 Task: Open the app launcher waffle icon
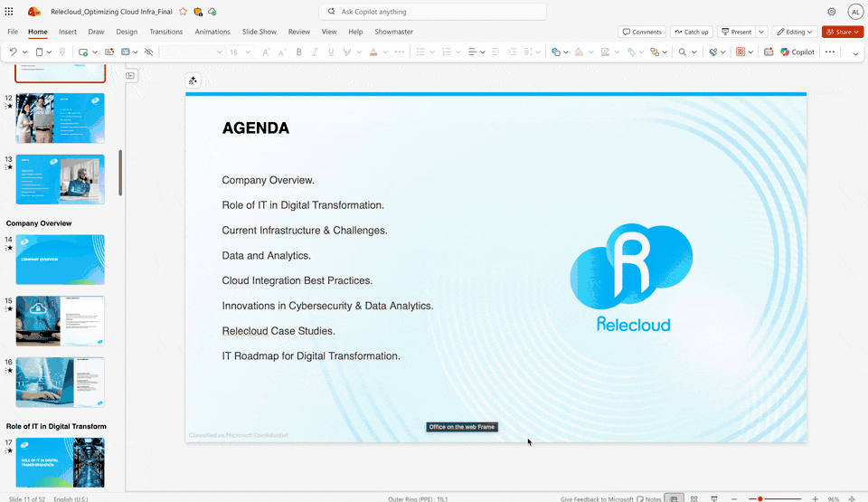coord(9,11)
